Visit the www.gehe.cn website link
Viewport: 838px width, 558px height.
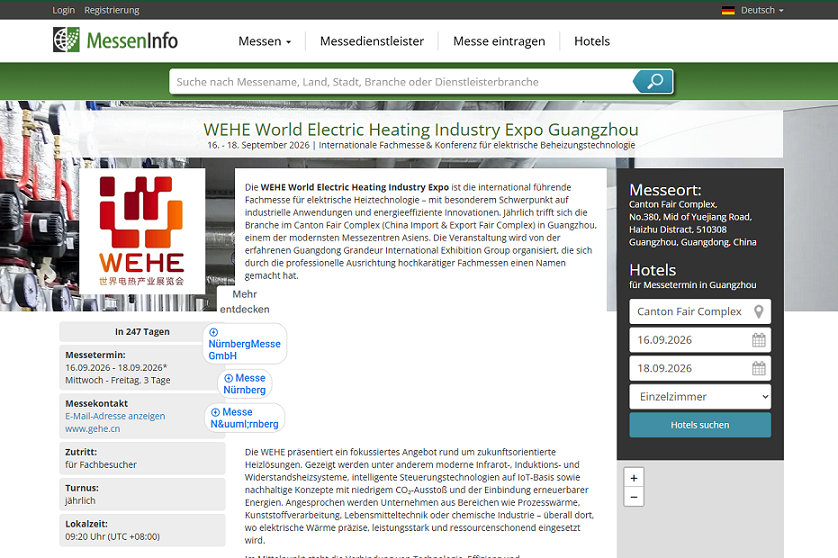coord(92,429)
